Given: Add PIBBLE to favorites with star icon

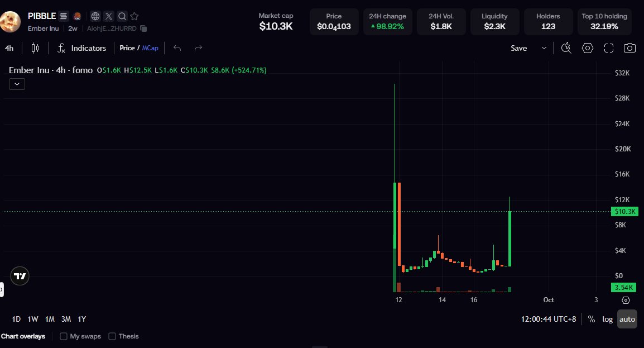Looking at the screenshot, I should 134,16.
